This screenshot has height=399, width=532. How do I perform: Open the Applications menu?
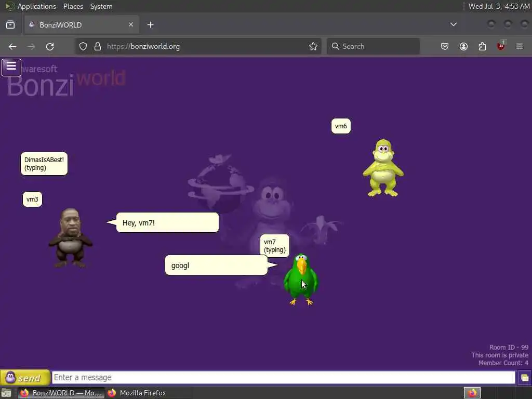tap(37, 6)
